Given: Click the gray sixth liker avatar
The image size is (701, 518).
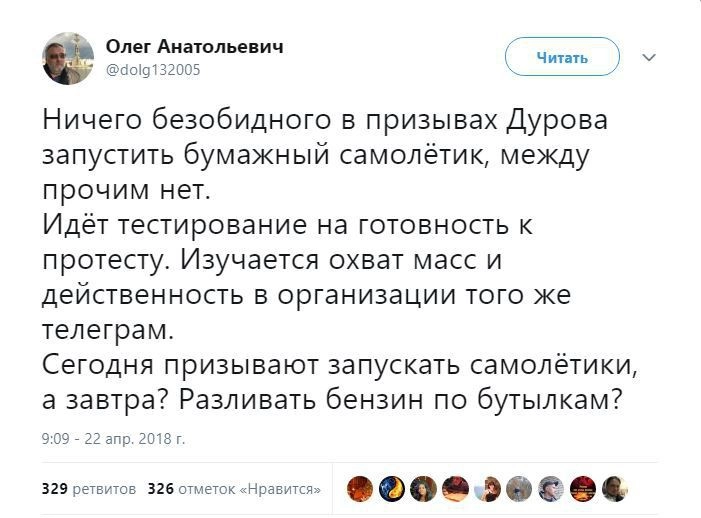Looking at the screenshot, I should point(520,489).
